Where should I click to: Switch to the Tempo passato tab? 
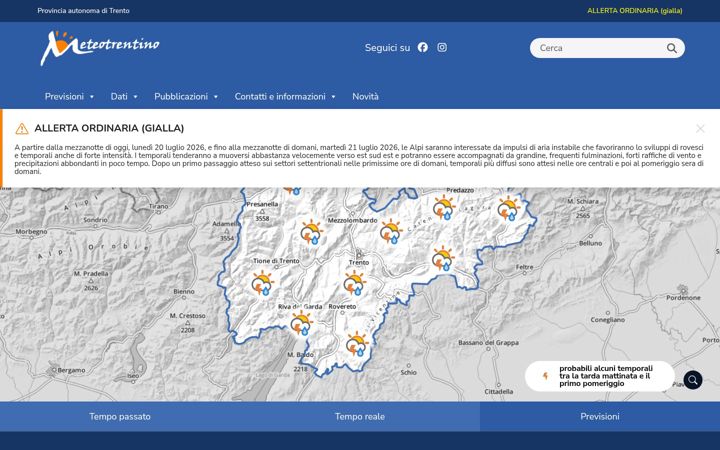[120, 416]
